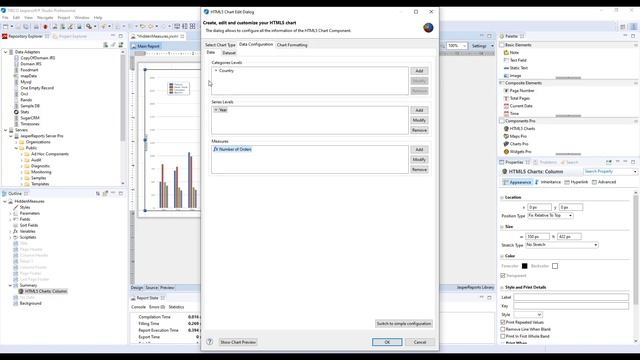This screenshot has height=360, width=640.
Task: Minimize the Repository Explorer panel
Action: point(113,36)
